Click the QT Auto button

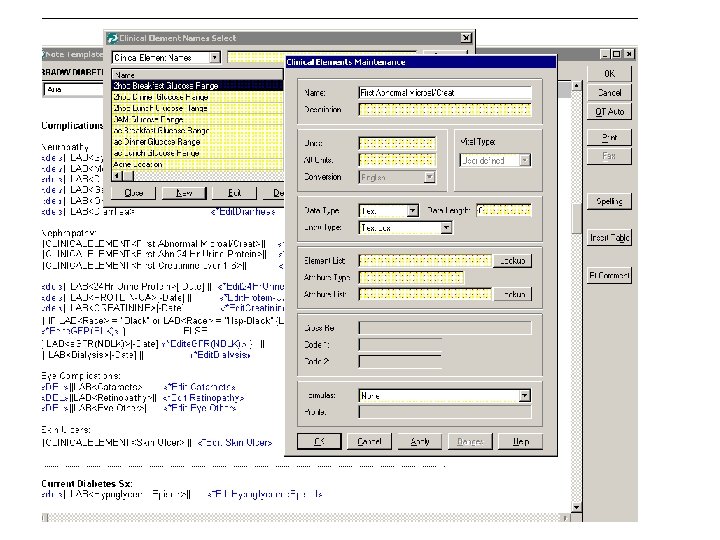pos(609,112)
